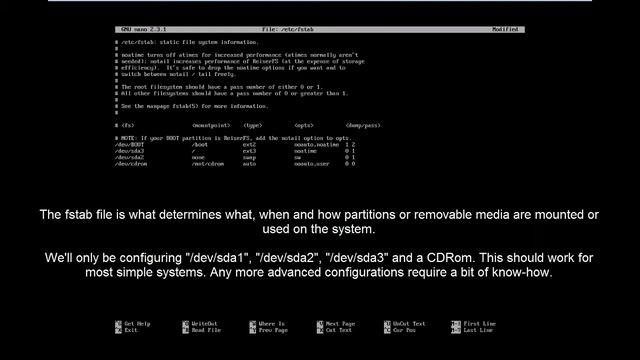Place cursor on /dev/sda2 entry

click(x=129, y=158)
